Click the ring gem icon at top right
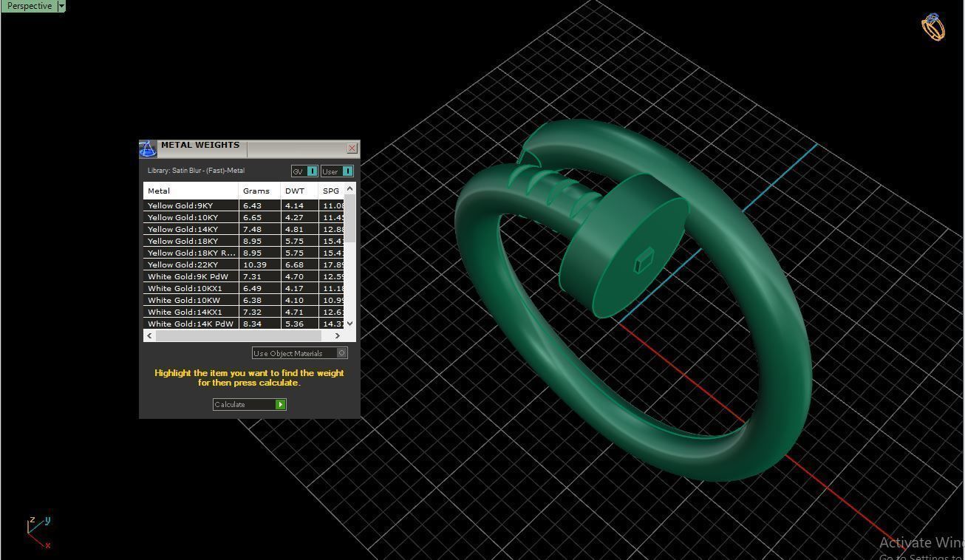965x560 pixels. pyautogui.click(x=933, y=27)
